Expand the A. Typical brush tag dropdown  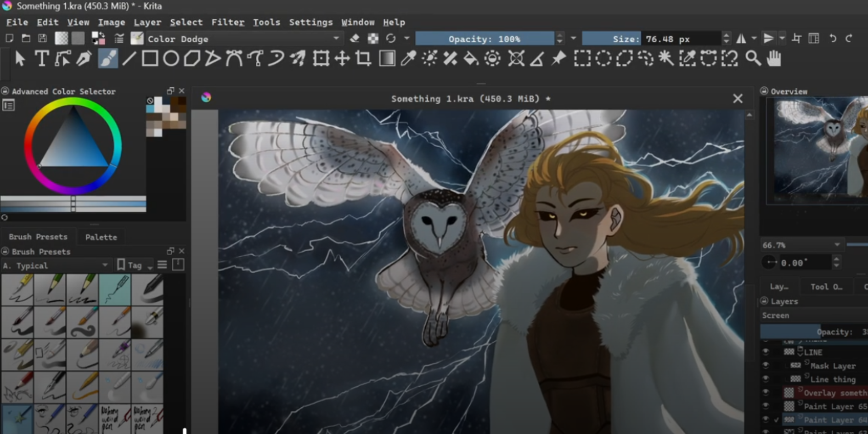pos(55,265)
